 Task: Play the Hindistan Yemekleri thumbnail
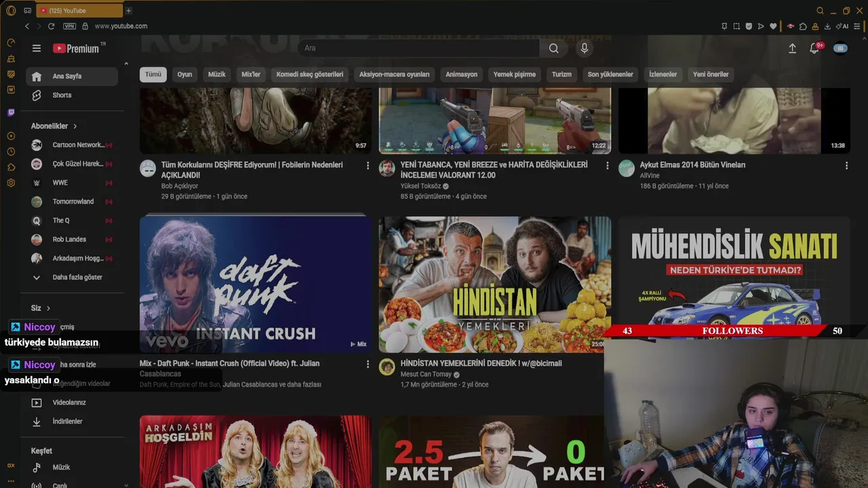495,284
